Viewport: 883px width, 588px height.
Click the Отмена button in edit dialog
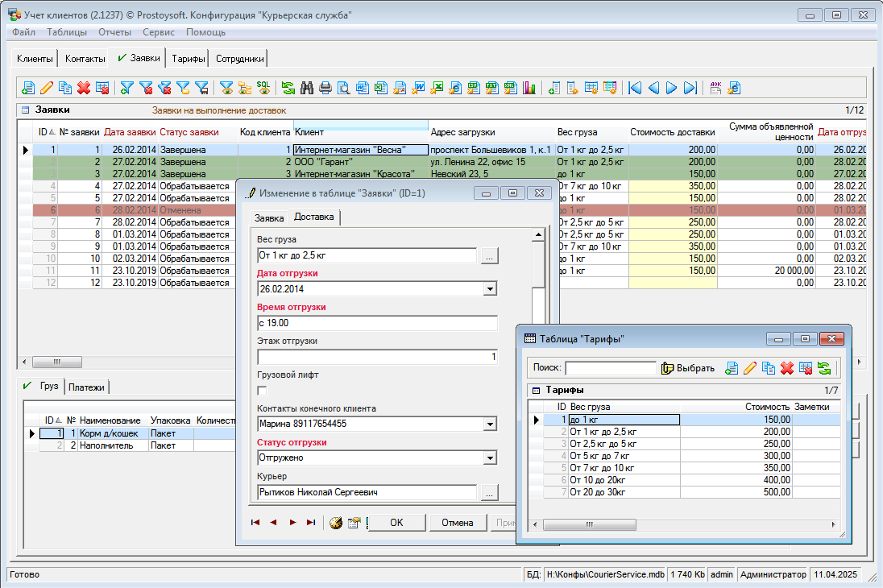pos(458,523)
